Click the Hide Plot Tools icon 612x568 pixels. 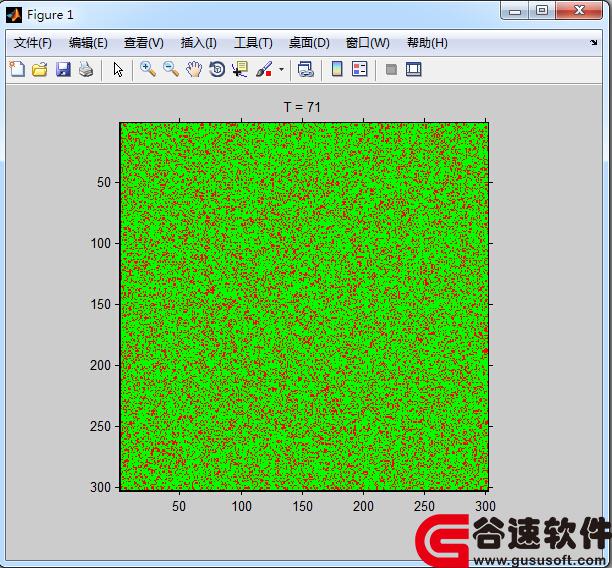tap(391, 69)
